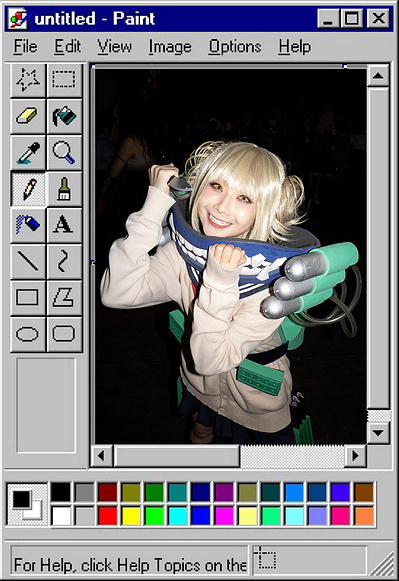399x581 pixels.
Task: Select the Rounded Rectangle tool
Action: (x=64, y=334)
